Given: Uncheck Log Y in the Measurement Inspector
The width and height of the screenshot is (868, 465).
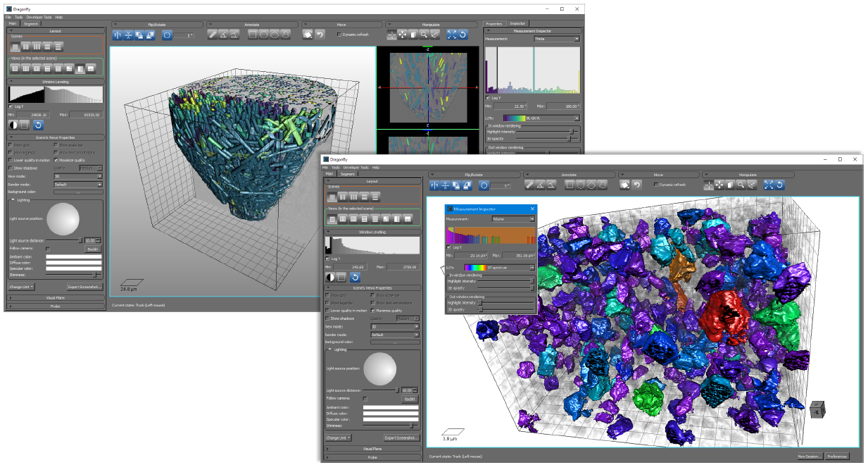Looking at the screenshot, I should click(448, 247).
